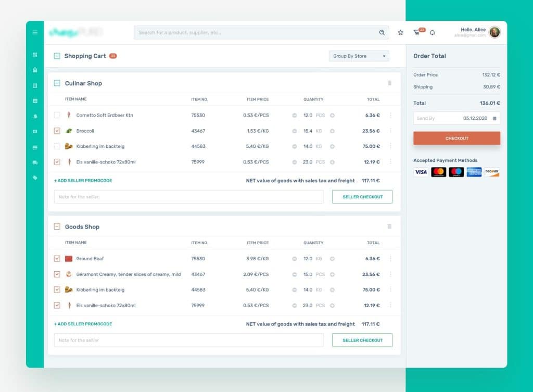Collapse the Culinar Shop section
Viewport: 533px width, 392px height.
(57, 83)
